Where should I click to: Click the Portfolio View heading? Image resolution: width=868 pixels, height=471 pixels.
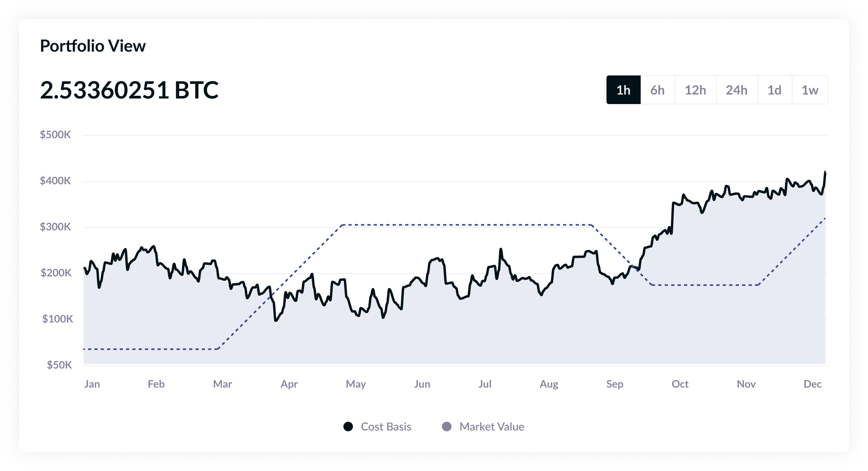[x=93, y=45]
